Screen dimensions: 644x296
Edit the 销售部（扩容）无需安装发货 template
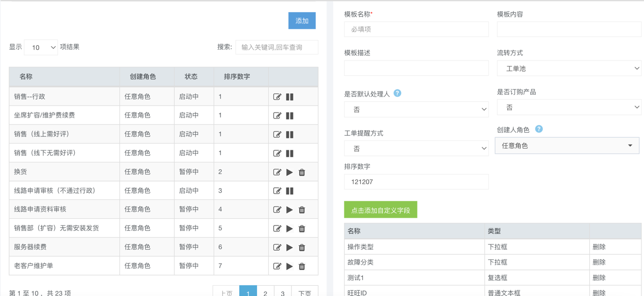[x=277, y=228]
